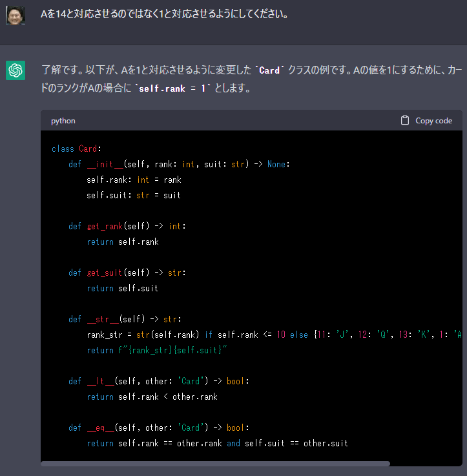Click the python language label
The width and height of the screenshot is (467, 476).
click(63, 121)
